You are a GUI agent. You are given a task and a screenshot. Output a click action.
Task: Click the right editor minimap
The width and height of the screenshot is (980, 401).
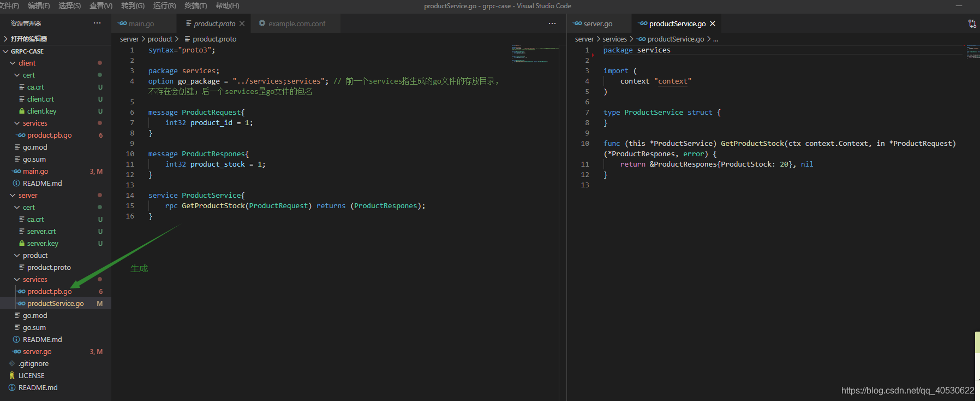[973, 51]
